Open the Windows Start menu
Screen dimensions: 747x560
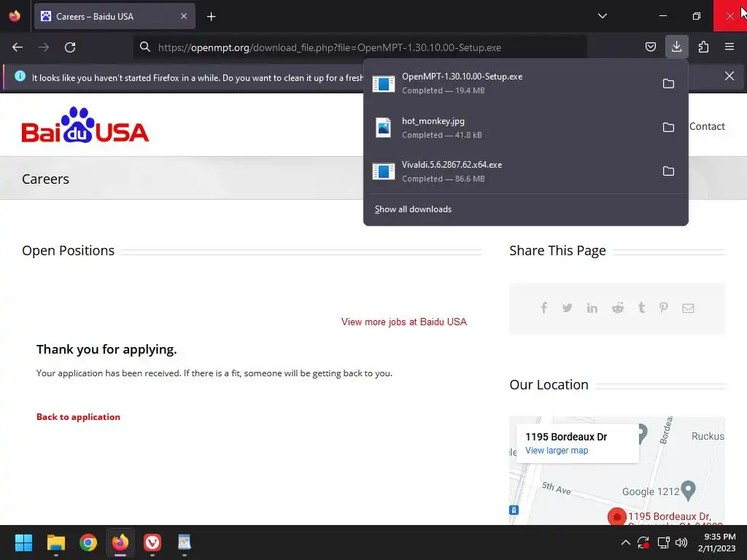(x=23, y=542)
